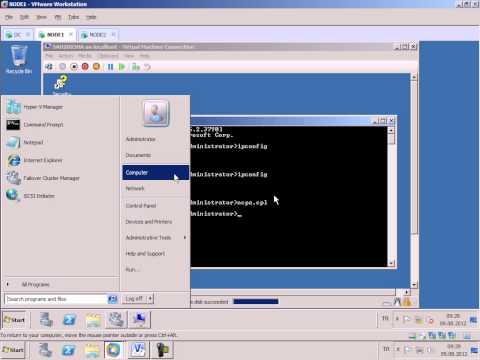
Task: Open Clipboard menu in VM Connection
Action: tap(108, 56)
